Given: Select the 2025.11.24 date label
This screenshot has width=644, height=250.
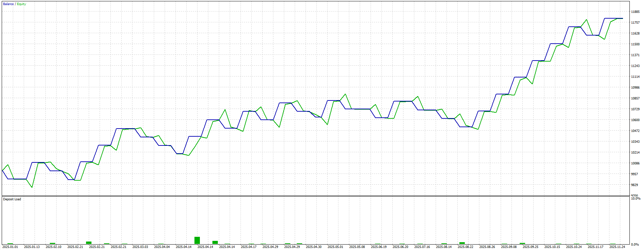Looking at the screenshot, I should point(617,247).
